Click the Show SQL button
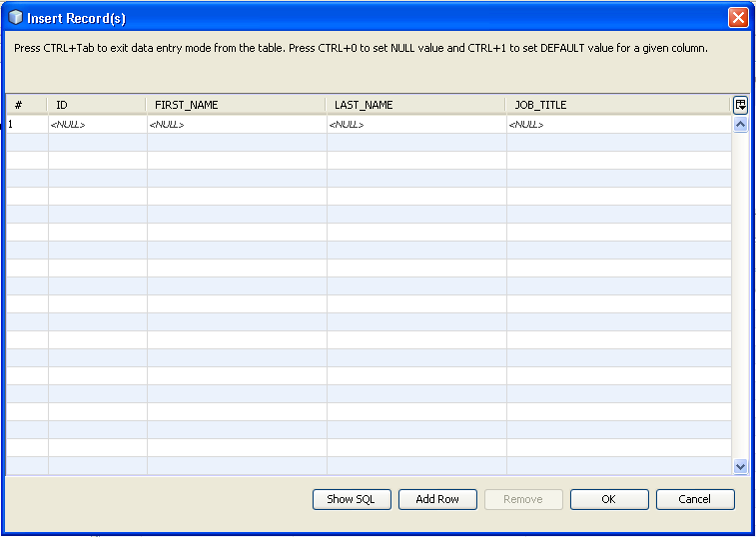This screenshot has height=537, width=756. (352, 499)
